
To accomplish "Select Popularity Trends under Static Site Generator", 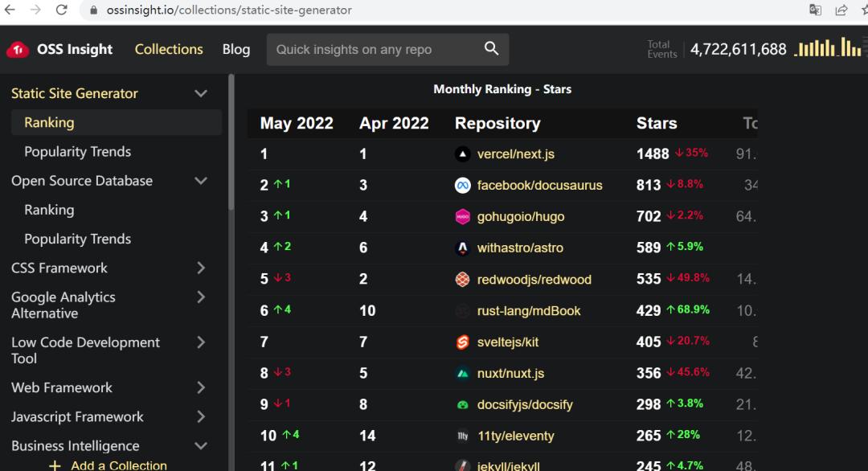I will [x=77, y=152].
